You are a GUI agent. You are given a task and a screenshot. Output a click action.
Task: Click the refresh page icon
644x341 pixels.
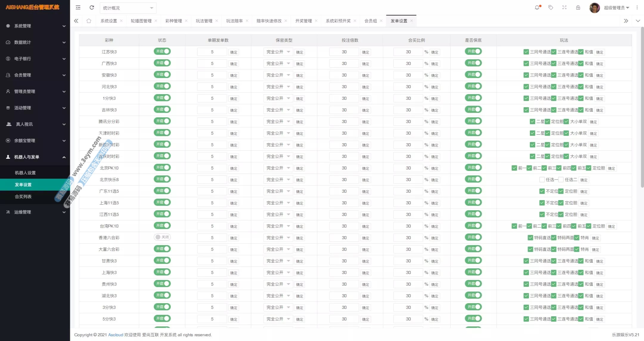click(x=92, y=7)
